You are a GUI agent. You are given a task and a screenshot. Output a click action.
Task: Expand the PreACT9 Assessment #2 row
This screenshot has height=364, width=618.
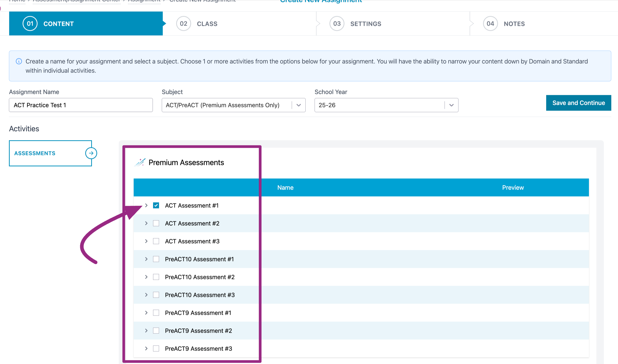[x=146, y=331]
